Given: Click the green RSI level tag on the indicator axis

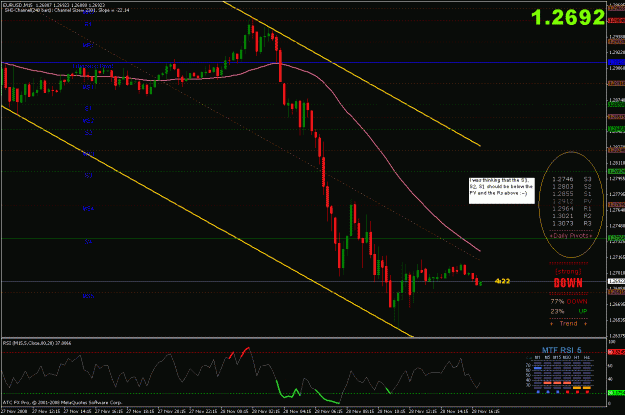Looking at the screenshot, I should point(616,393).
